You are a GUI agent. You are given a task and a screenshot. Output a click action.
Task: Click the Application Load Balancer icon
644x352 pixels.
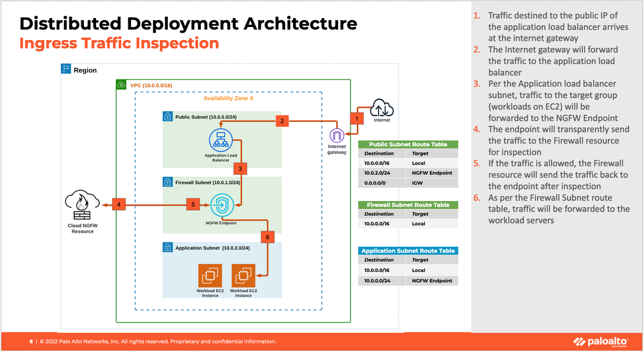click(x=221, y=141)
